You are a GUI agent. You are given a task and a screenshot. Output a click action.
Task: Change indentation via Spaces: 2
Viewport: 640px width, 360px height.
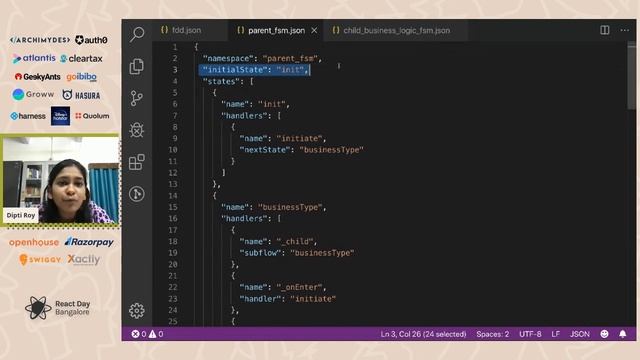coord(493,334)
